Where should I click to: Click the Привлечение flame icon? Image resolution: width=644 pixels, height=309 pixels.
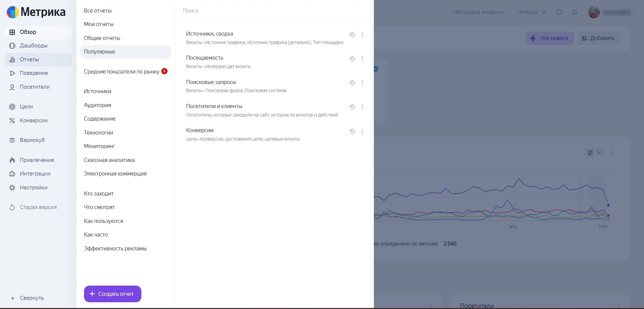click(12, 160)
